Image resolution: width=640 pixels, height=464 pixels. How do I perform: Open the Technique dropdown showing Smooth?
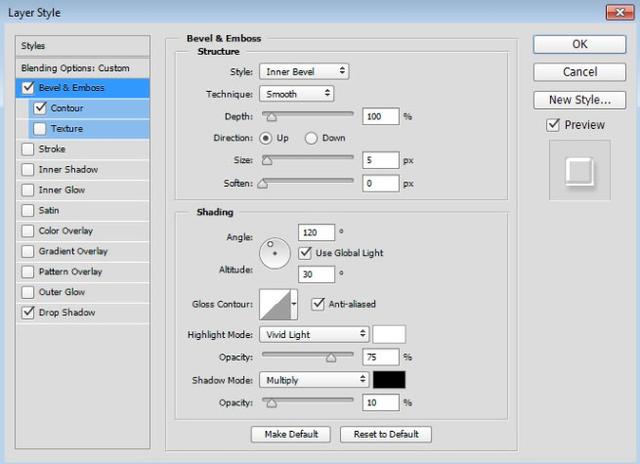pos(296,93)
